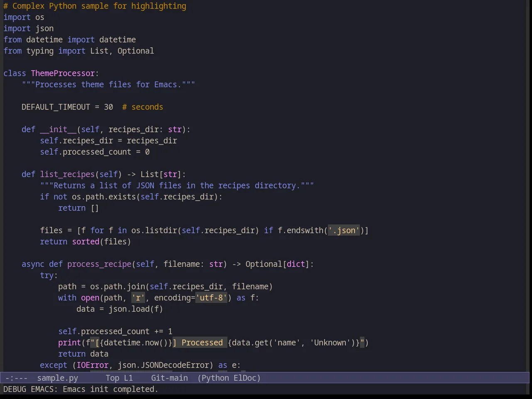Click the 'self.recipes_dir = recipes_dir' assignment

[108, 140]
